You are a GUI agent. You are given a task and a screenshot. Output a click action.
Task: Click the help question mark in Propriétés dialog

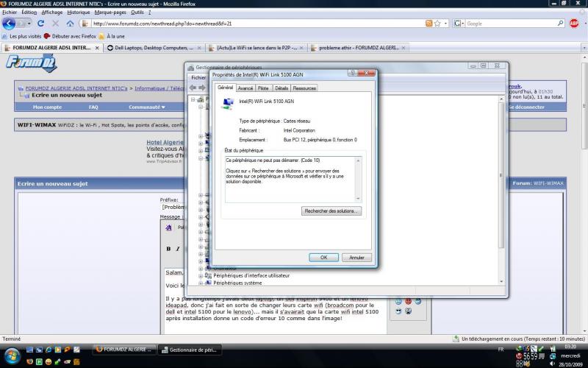tap(352, 73)
